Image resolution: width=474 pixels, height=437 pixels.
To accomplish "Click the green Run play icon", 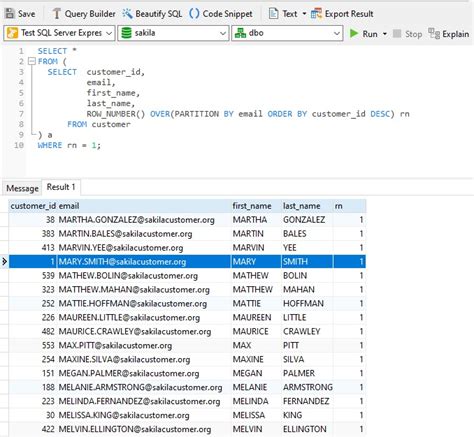I will [x=354, y=33].
